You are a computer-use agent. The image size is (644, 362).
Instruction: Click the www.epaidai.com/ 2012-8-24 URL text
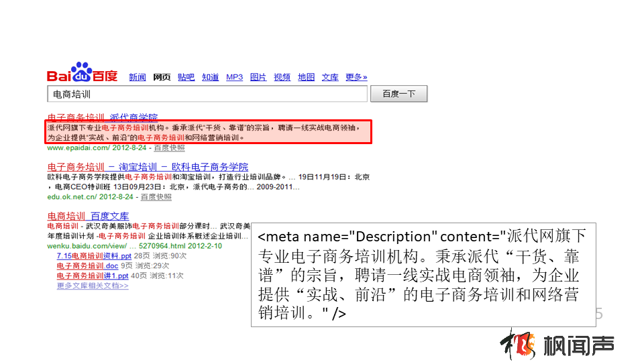tap(97, 147)
